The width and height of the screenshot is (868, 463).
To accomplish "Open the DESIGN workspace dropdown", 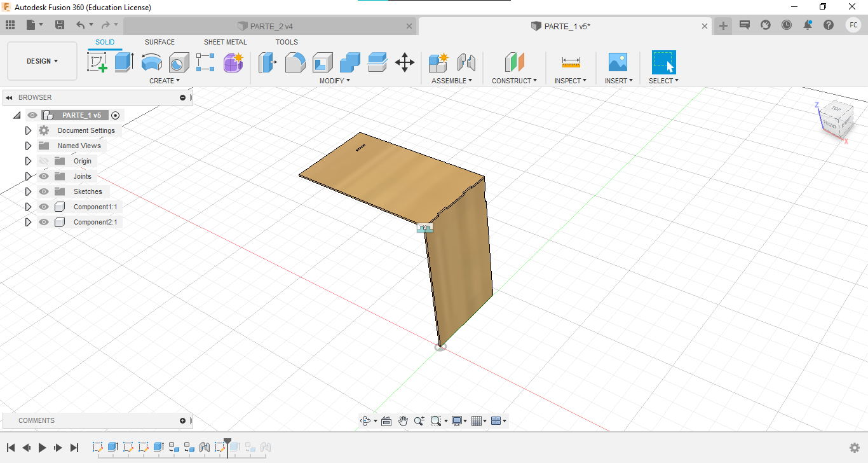I will click(x=42, y=61).
